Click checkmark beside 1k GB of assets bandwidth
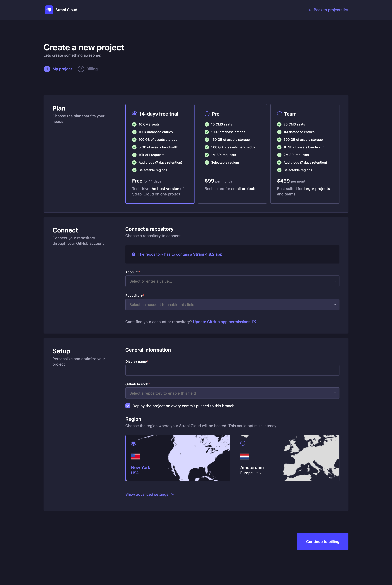Screen dimensions: 392x585 click(279, 147)
